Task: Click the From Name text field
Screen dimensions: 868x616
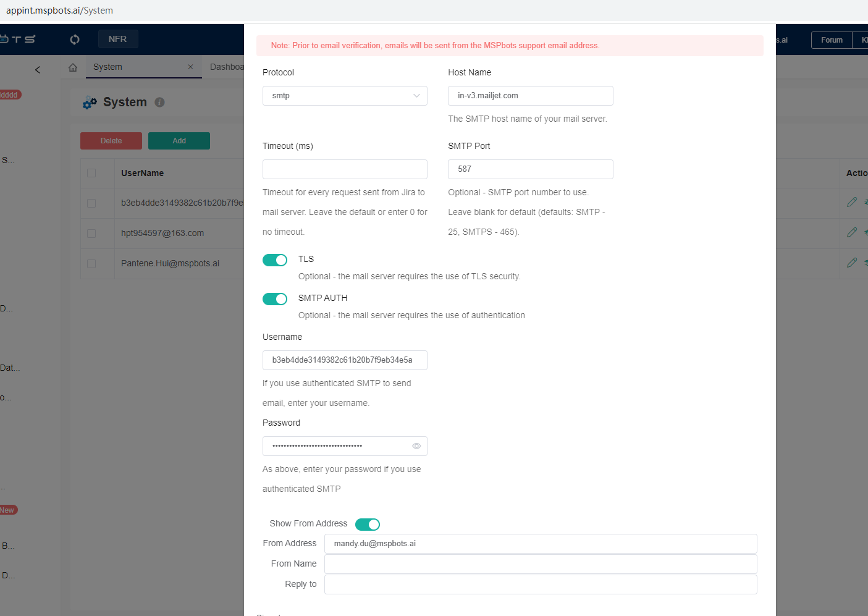Action: [x=540, y=564]
